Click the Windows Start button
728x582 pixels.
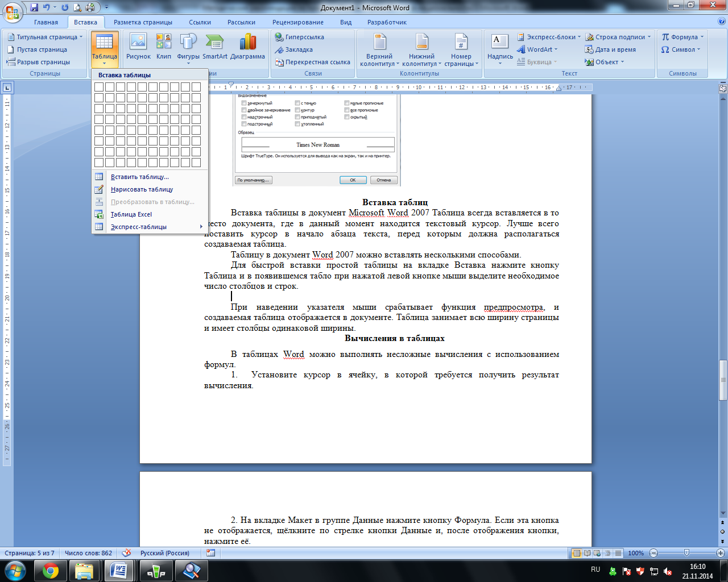click(14, 571)
